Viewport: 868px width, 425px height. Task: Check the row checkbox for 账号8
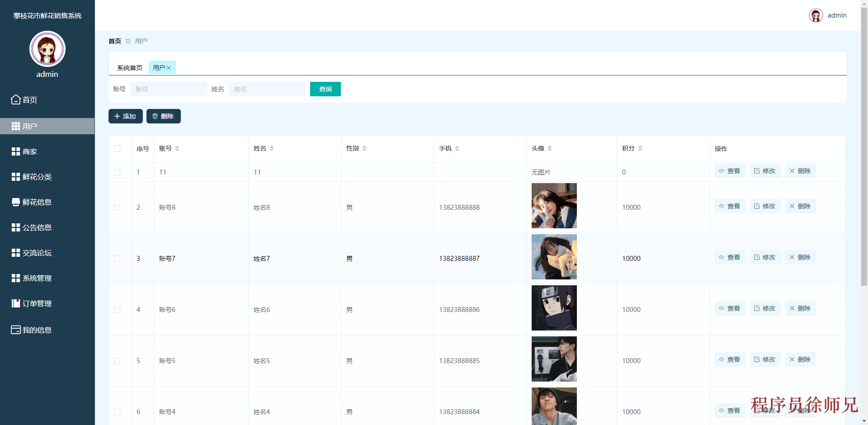117,208
